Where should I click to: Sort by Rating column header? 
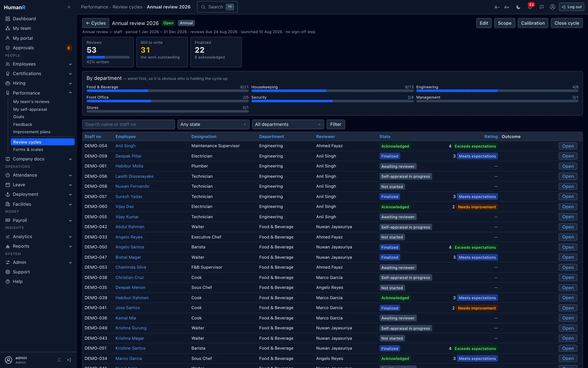tap(491, 137)
